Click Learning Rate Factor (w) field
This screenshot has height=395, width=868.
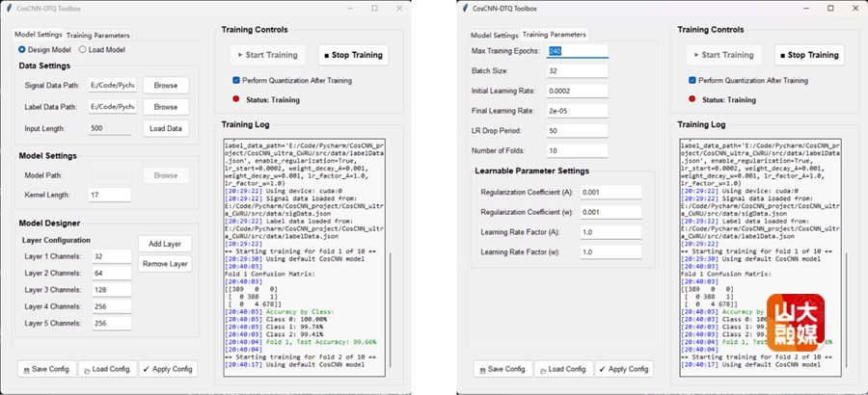tap(610, 252)
